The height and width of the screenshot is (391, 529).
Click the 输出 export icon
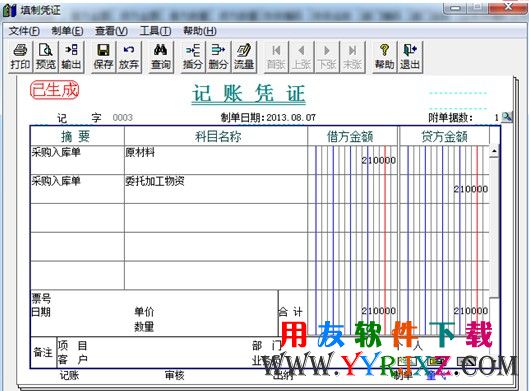tap(71, 57)
